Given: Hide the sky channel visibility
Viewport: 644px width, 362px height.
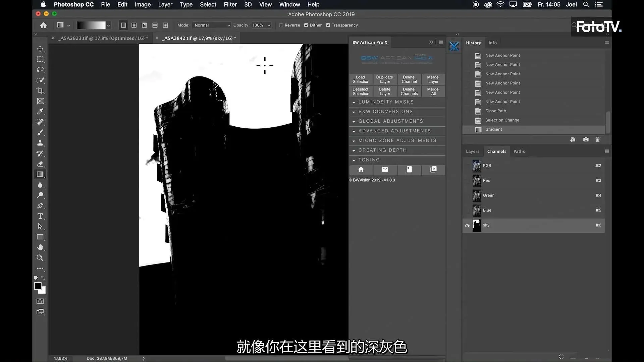Looking at the screenshot, I should click(x=467, y=226).
